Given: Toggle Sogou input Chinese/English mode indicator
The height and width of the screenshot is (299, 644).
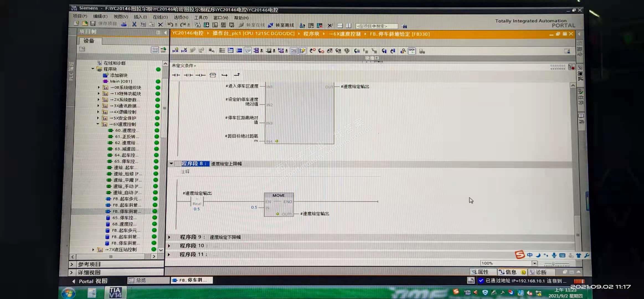Looking at the screenshot, I should point(530,255).
